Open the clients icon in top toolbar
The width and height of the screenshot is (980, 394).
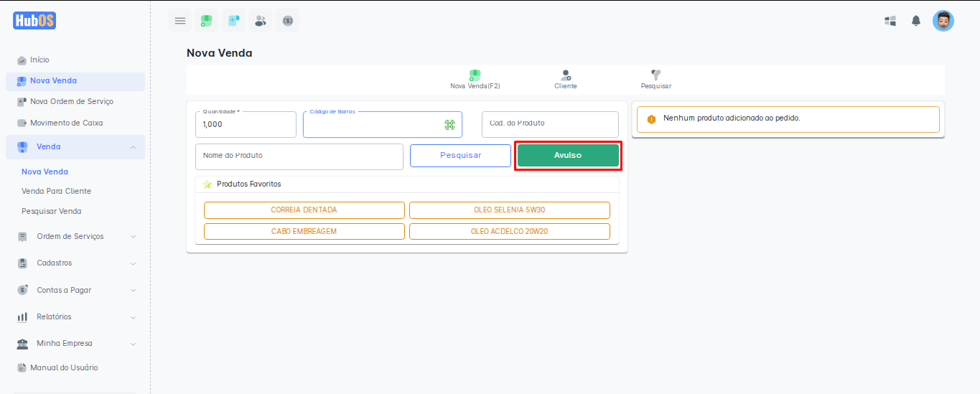[261, 21]
